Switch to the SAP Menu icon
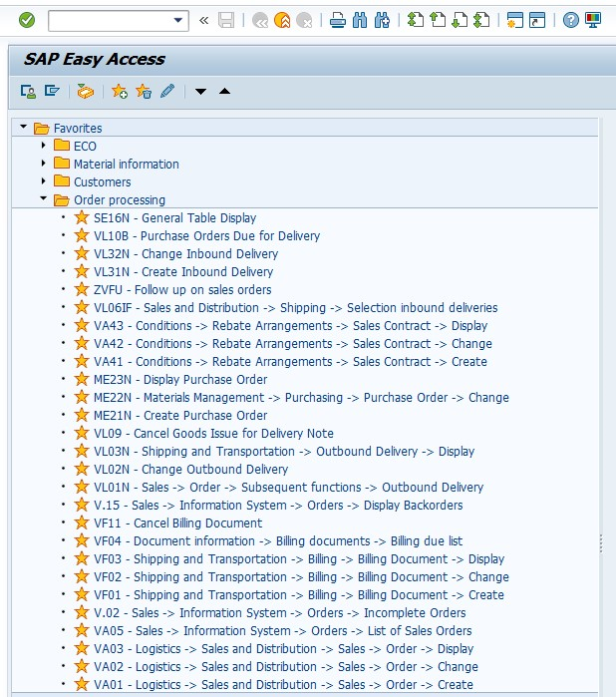Viewport: 616px width, 697px height. (52, 92)
